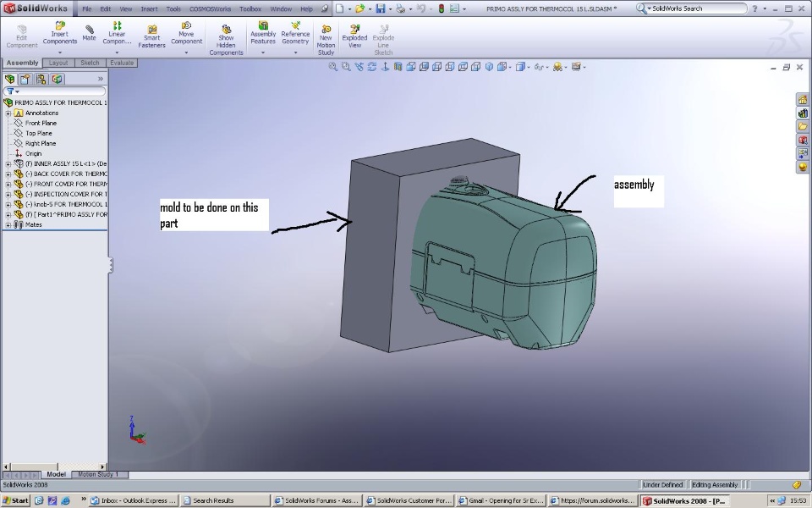Open the Assembly Features tool
Viewport: 812px width, 508px height.
click(x=263, y=33)
